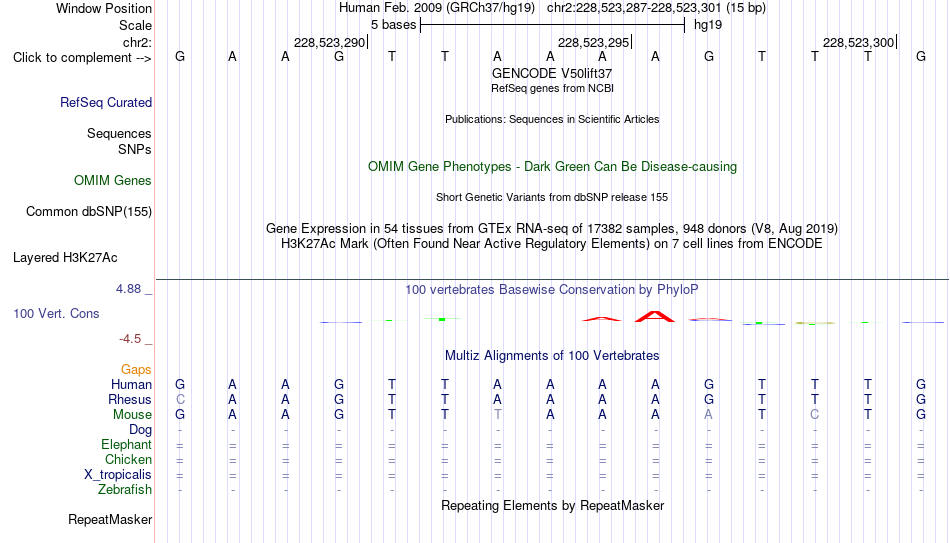Click the SNPs track label
The image size is (950, 543).
[x=135, y=149]
